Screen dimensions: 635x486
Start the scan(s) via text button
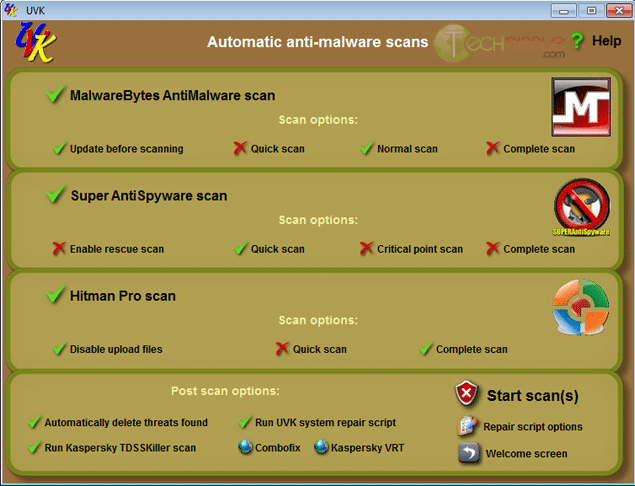pyautogui.click(x=532, y=396)
